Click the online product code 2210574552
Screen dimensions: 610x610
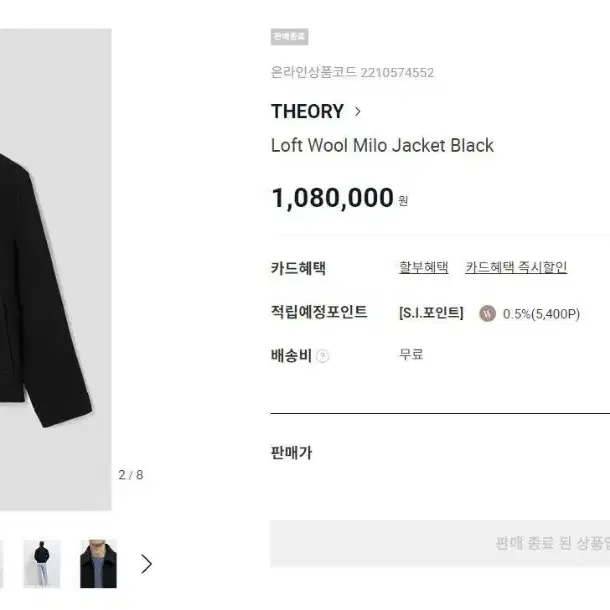pos(397,73)
